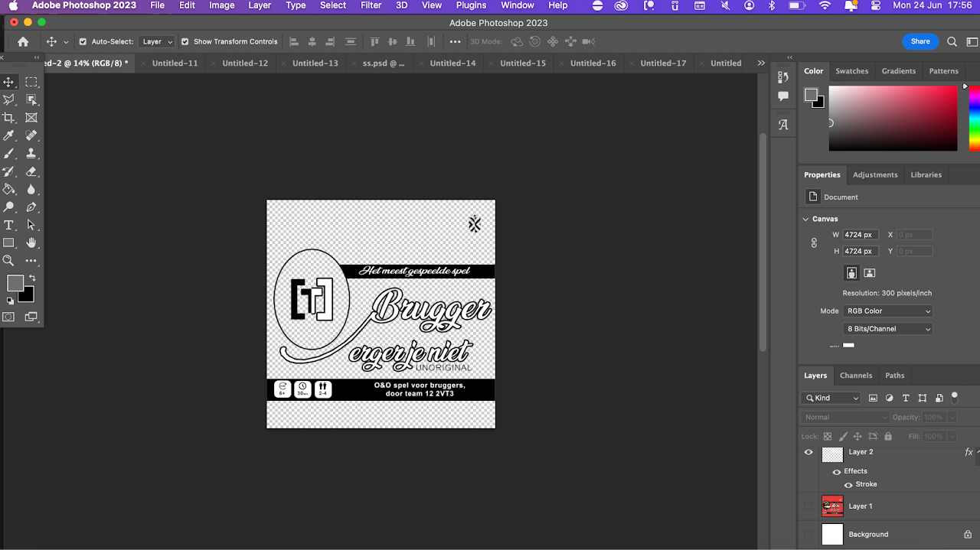
Task: Collapse toolbox using double-arrow at top
Action: pyautogui.click(x=36, y=57)
